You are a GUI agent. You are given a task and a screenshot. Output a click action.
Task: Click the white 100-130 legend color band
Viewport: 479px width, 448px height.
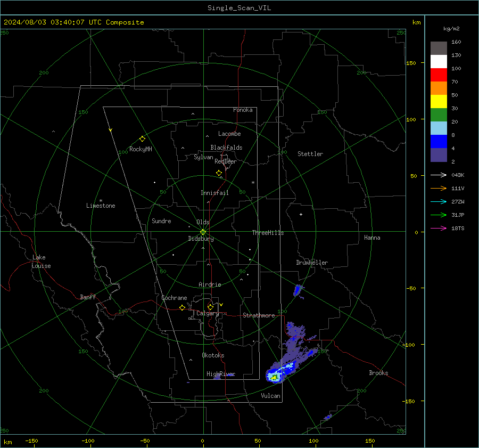tap(439, 62)
